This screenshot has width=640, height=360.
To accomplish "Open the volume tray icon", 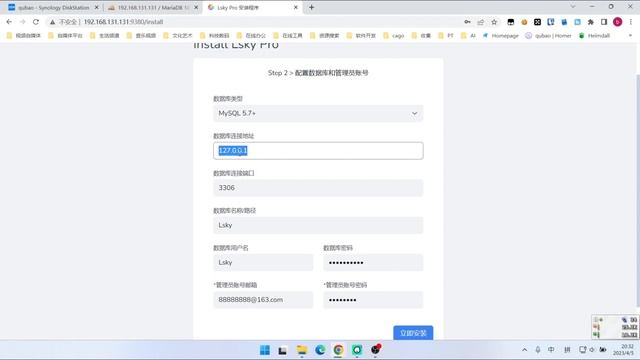I will [592, 350].
